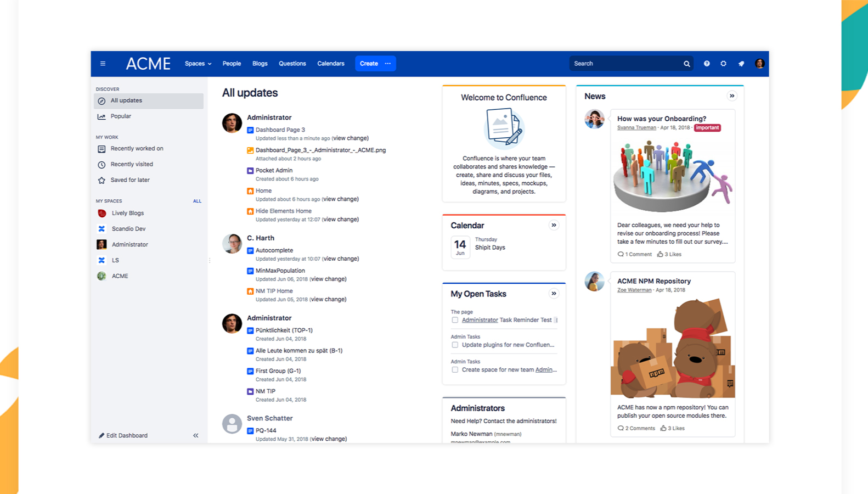Open the MinMaxPopulation page link
Screen dimensions: 868x494
coord(280,271)
